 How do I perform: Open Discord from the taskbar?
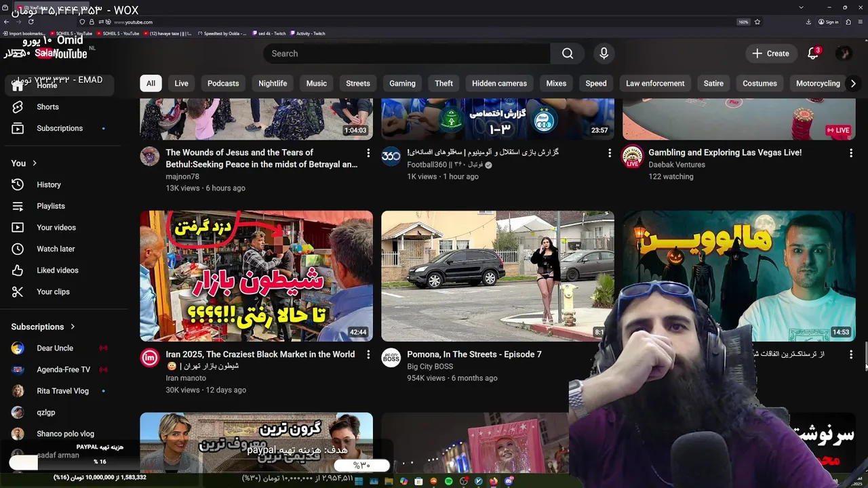(x=509, y=481)
